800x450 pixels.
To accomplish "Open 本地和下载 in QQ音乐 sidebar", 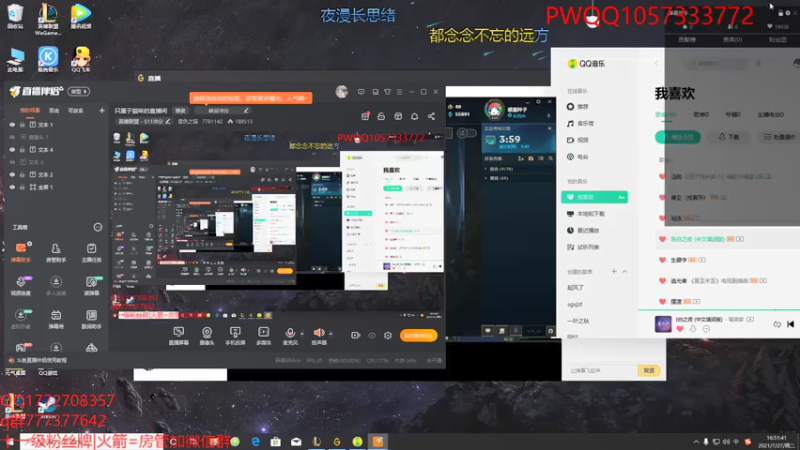I will pyautogui.click(x=586, y=214).
